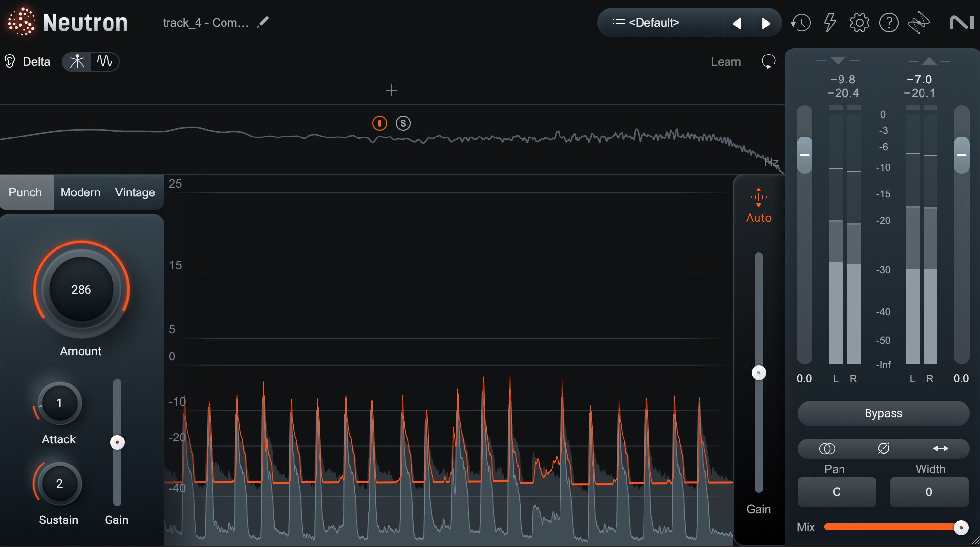Image resolution: width=980 pixels, height=547 pixels.
Task: Select the Vintage mode tab
Action: click(135, 192)
